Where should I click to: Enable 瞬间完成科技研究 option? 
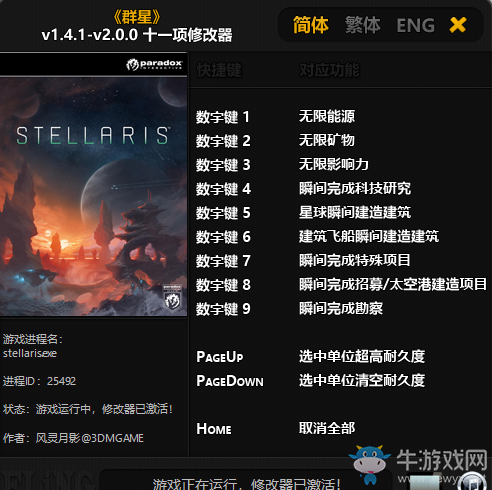point(355,188)
